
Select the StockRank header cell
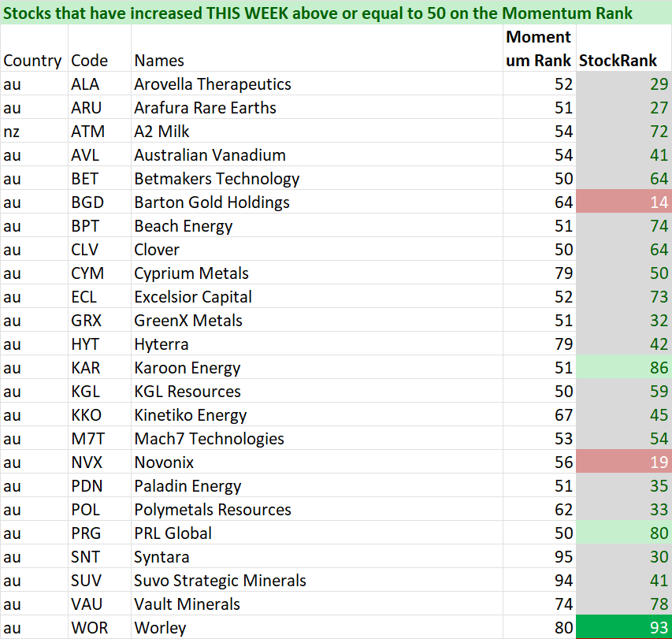624,48
